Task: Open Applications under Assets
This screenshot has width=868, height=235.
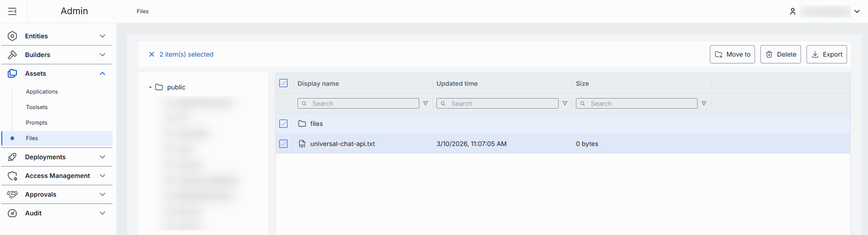Action: click(x=42, y=92)
